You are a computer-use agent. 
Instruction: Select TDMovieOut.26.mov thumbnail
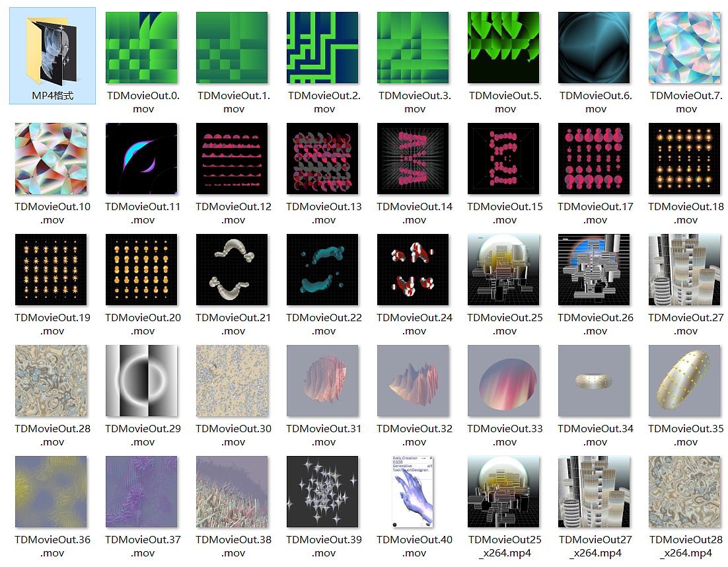tap(595, 270)
